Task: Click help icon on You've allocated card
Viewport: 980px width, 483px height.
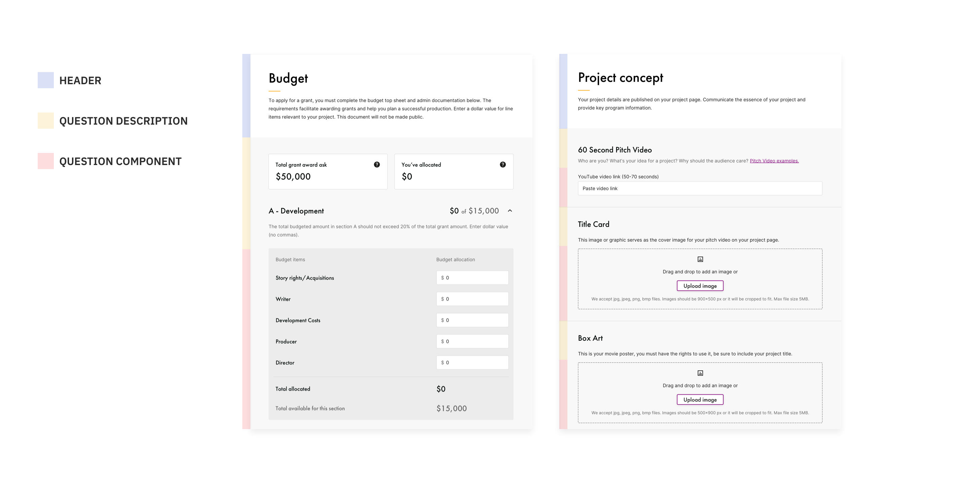Action: point(502,164)
